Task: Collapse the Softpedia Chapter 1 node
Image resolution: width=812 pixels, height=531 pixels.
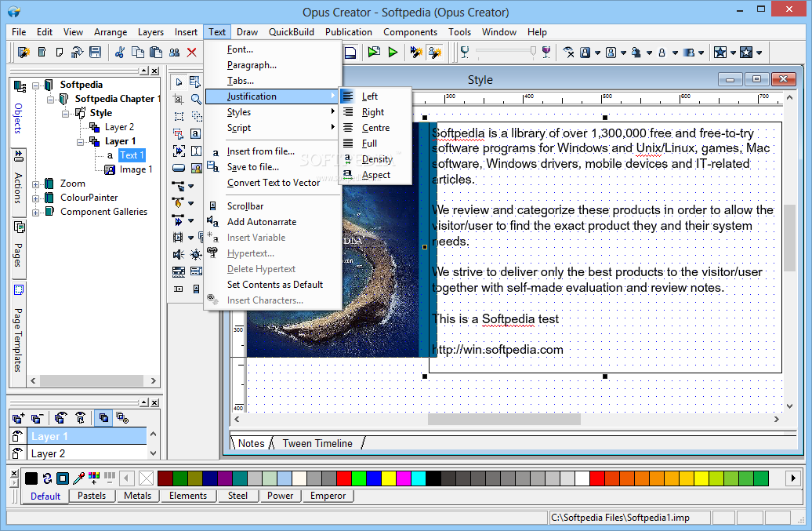Action: tap(51, 99)
